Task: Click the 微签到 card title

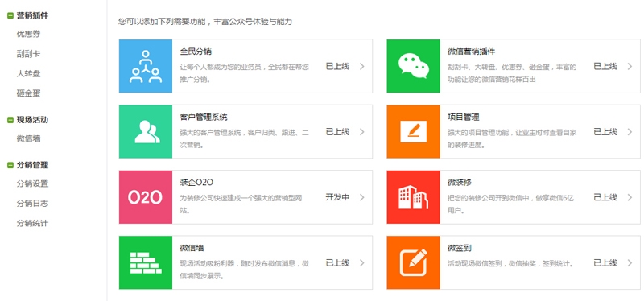Action: click(459, 249)
